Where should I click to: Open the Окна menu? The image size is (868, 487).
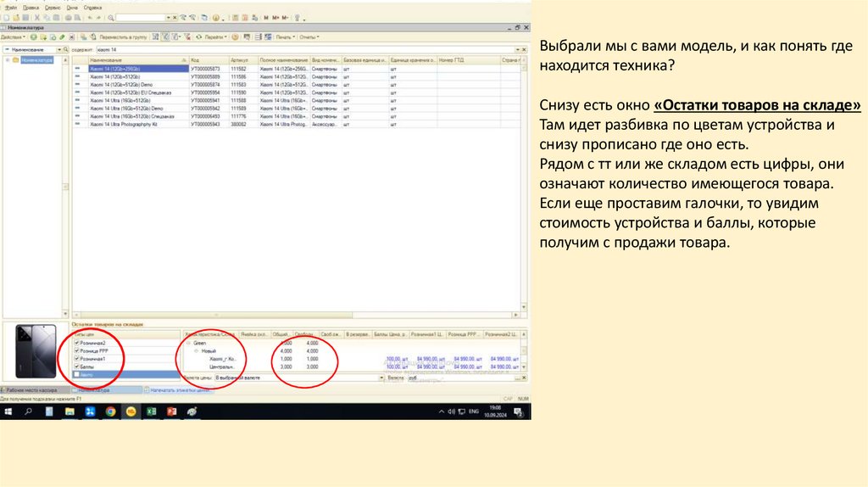(72, 8)
